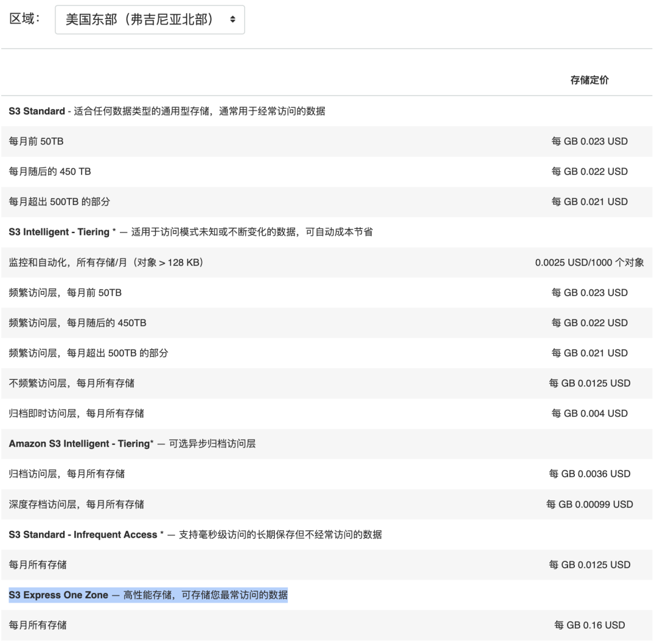The height and width of the screenshot is (644, 657).
Task: Select the Amazon S3 Intelligent - Tiering heading
Action: tap(132, 444)
